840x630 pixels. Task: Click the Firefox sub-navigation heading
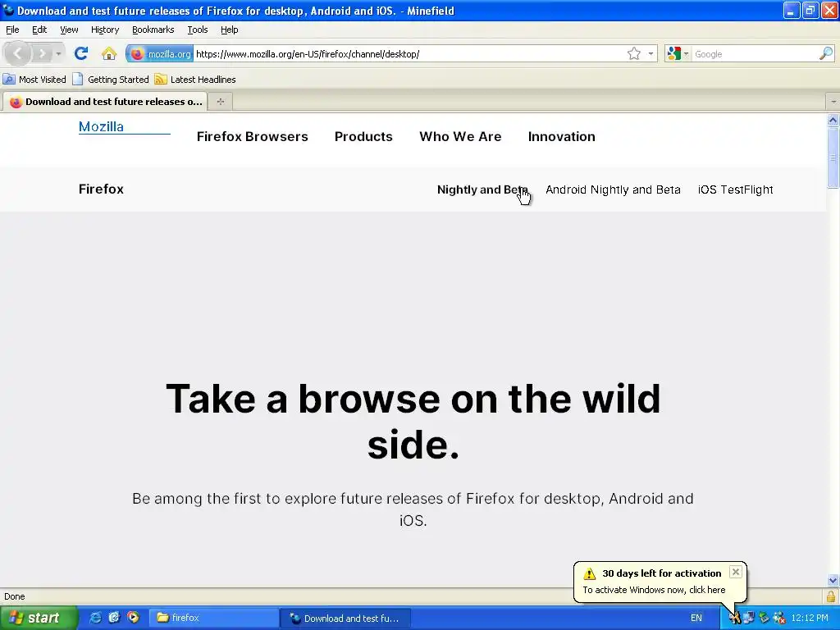101,189
